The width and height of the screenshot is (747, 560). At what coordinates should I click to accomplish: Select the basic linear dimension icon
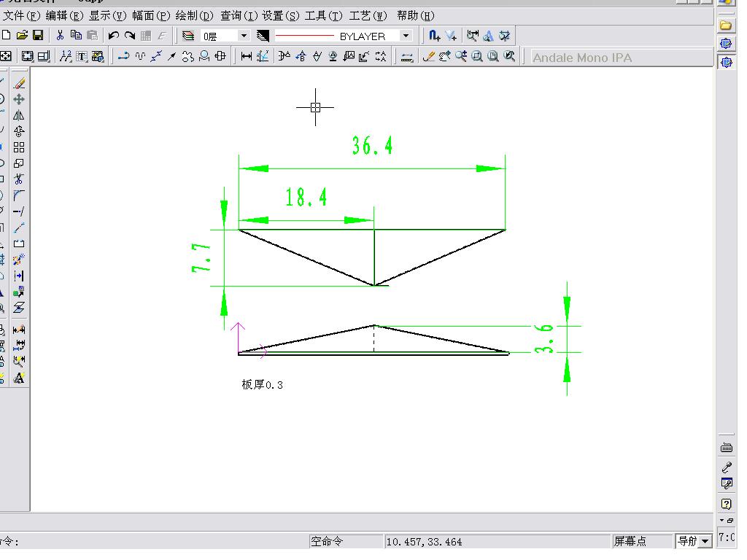click(247, 57)
